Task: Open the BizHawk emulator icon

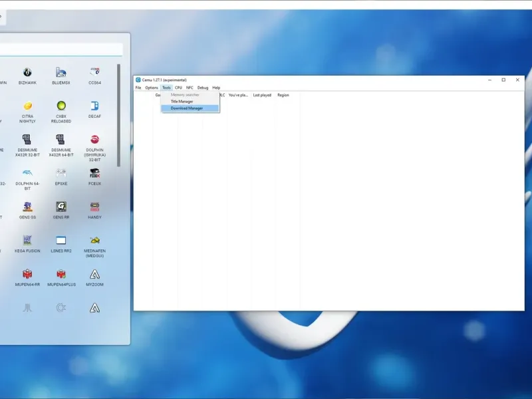Action: point(27,72)
